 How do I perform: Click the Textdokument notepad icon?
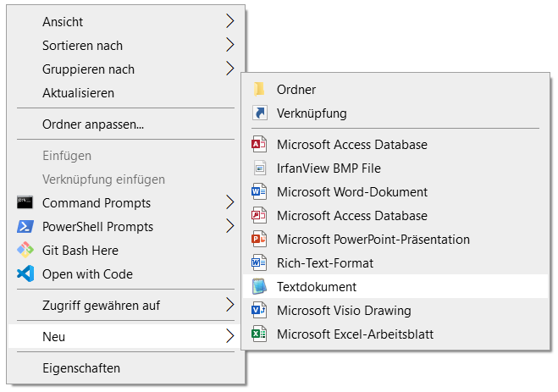click(259, 286)
